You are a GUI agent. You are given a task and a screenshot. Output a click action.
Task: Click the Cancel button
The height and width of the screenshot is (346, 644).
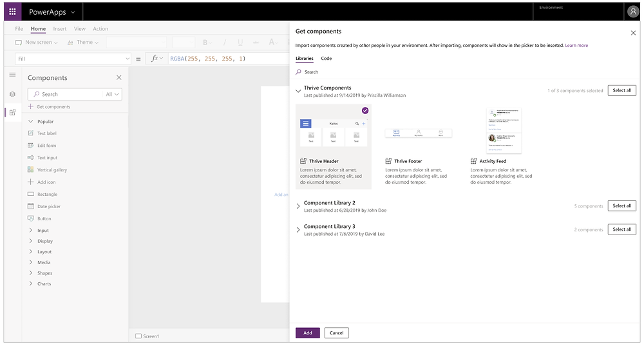pyautogui.click(x=336, y=333)
